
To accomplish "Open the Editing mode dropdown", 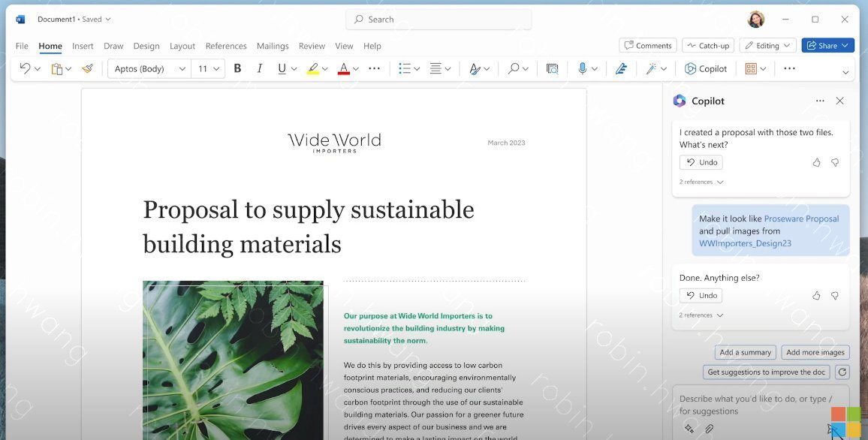I will (768, 45).
